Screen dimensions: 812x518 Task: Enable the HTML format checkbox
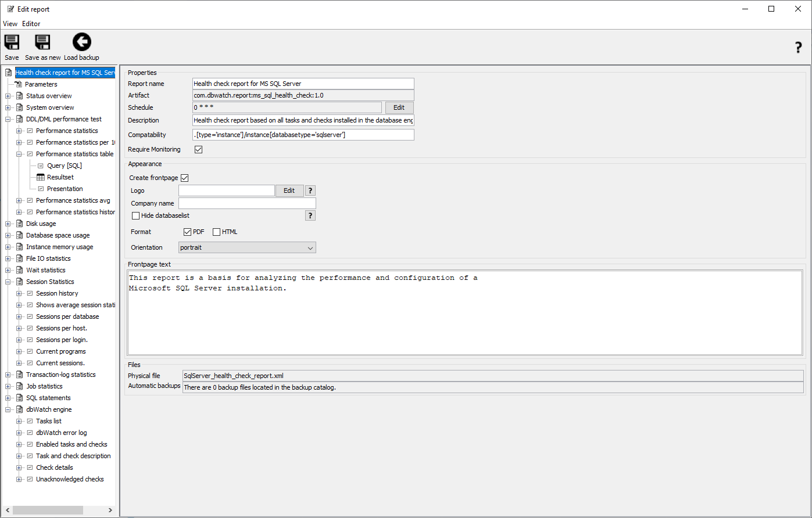pos(216,232)
